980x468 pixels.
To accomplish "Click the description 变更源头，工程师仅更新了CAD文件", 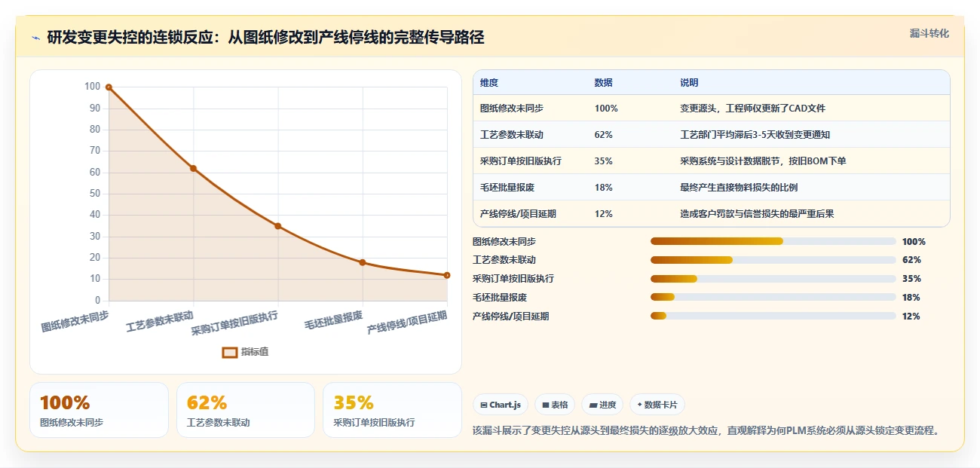I will (752, 109).
